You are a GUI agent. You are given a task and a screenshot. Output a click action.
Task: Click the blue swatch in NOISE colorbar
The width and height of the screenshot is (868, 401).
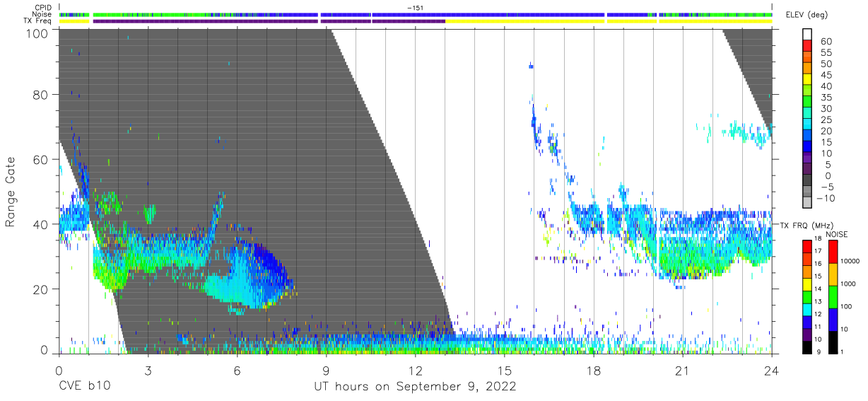833,318
